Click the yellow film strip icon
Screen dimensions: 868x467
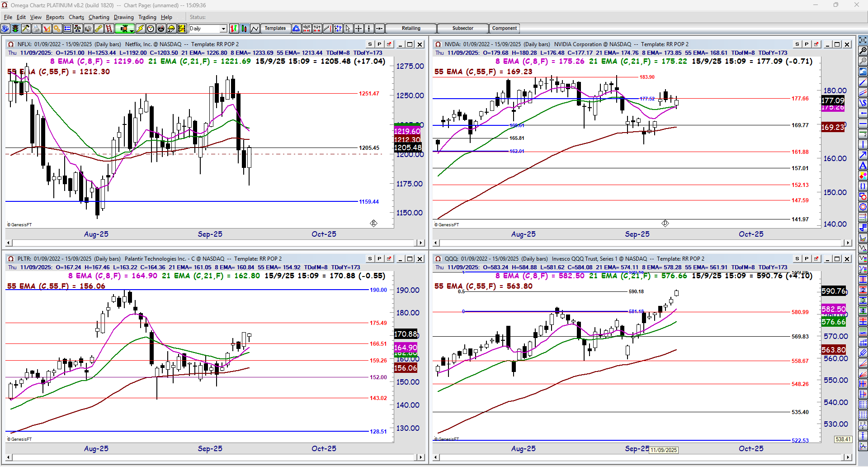[182, 29]
